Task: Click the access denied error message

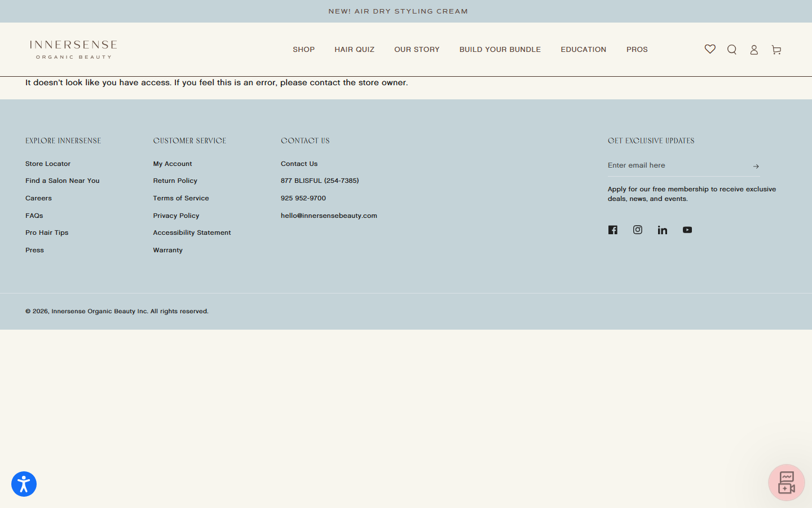Action: (x=217, y=82)
